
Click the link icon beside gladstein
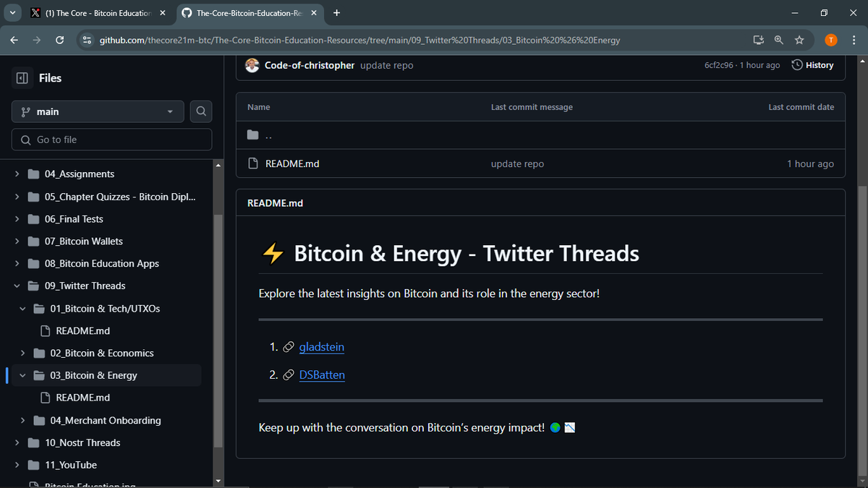(288, 347)
